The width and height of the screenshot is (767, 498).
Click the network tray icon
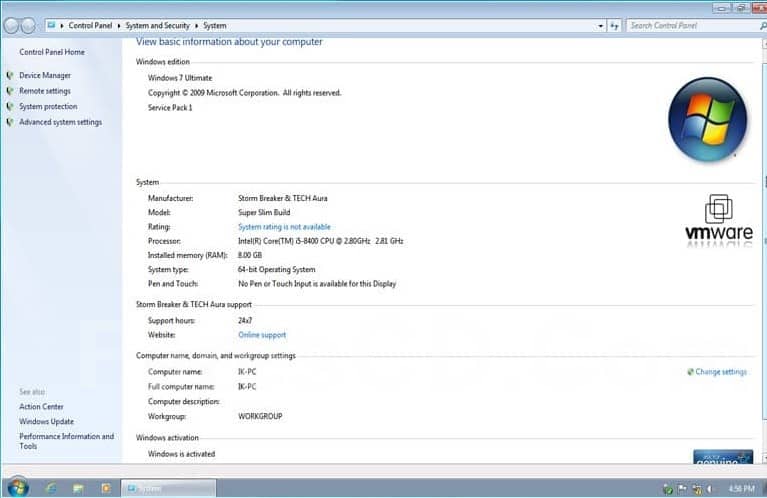[697, 488]
